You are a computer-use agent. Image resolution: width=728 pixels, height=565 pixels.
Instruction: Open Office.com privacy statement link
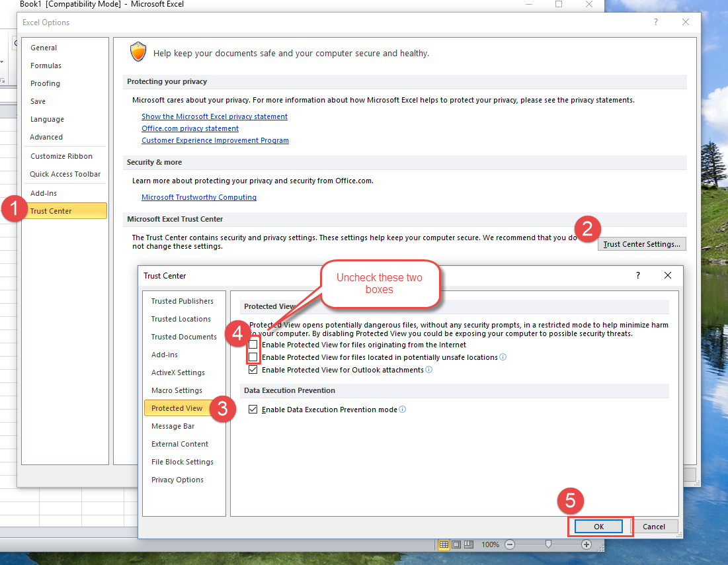(190, 128)
